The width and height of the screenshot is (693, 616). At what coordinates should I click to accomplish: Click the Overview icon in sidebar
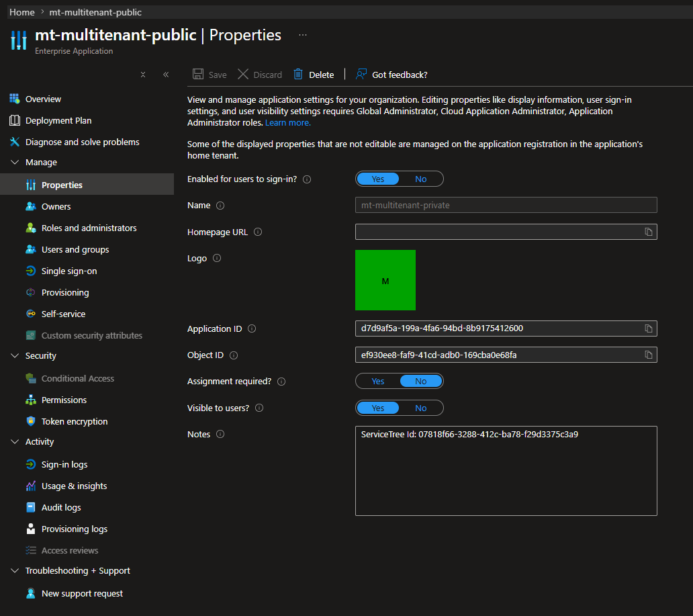point(15,99)
